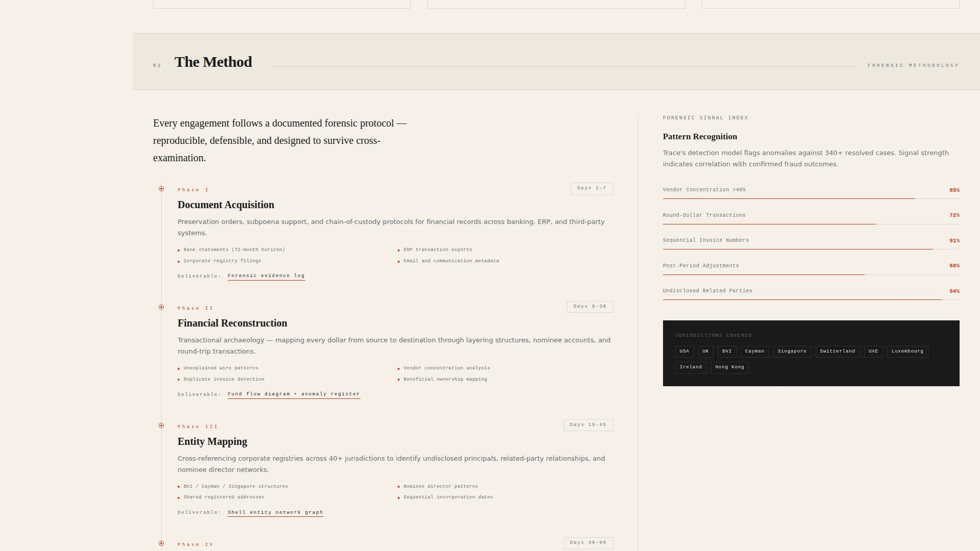Viewport: 980px width, 551px height.
Task: Select the Cayman jurisdiction tag
Action: (754, 352)
